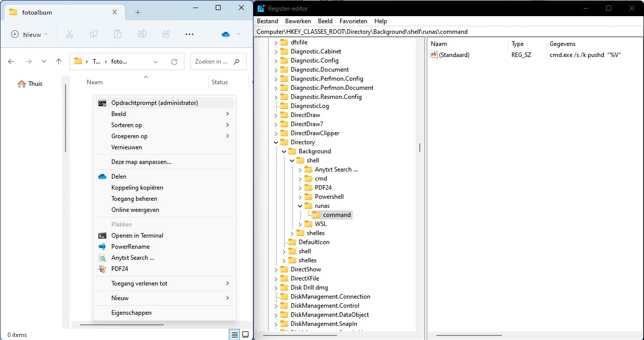Click the Share icon in Explorer toolbar
644x340 pixels.
[166, 34]
